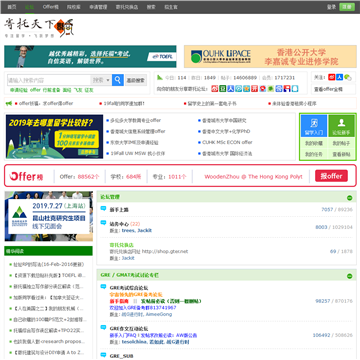Click the green register button in the top bar
The height and width of the screenshot is (360, 360).
tap(347, 7)
